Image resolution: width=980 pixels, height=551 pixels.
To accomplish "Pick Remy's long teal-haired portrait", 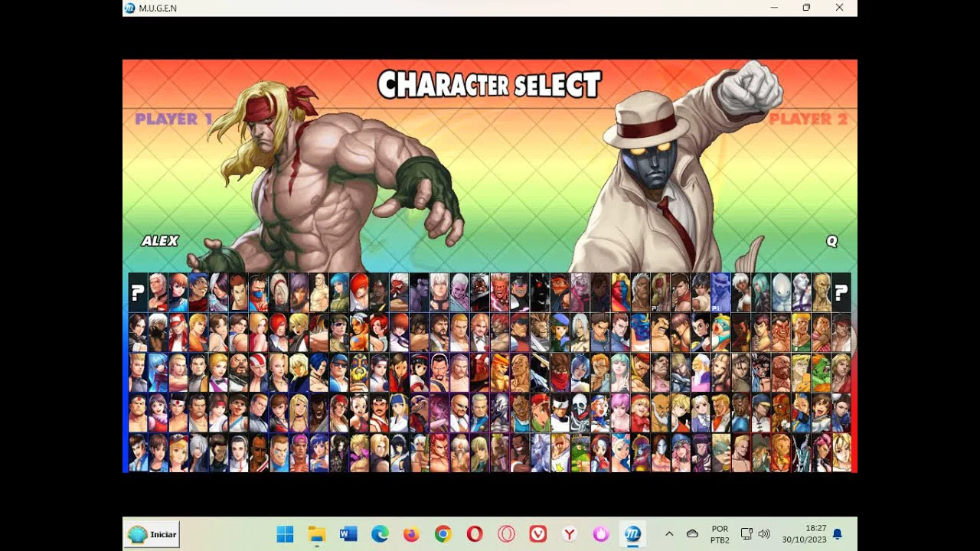I will coord(761,292).
